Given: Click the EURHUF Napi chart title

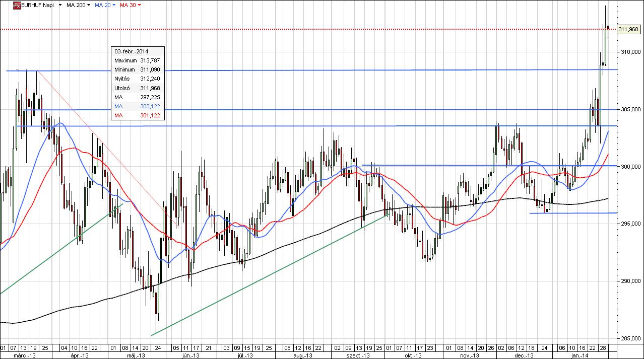Looking at the screenshot, I should 38,5.
